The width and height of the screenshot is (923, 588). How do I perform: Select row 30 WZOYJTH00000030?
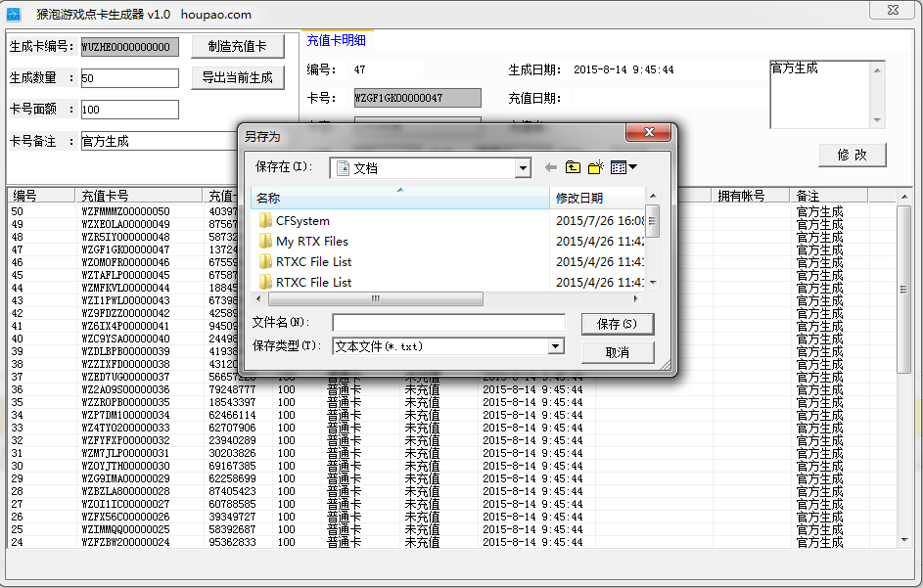125,466
